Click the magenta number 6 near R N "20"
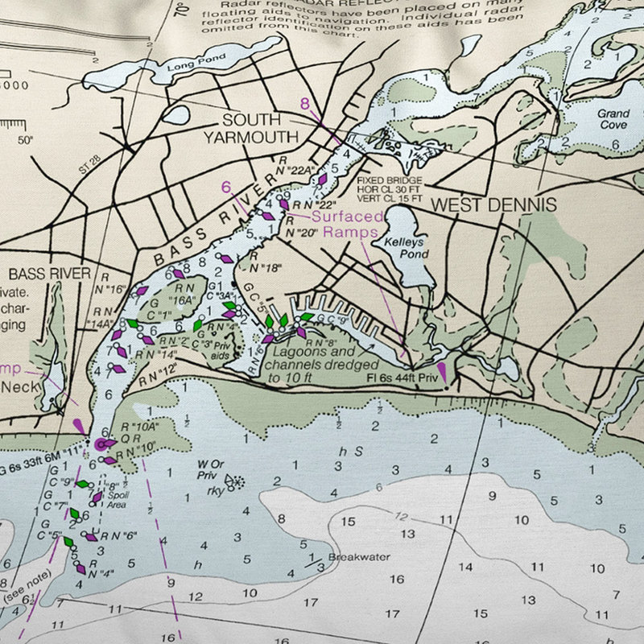The height and width of the screenshot is (644, 644). [226, 188]
